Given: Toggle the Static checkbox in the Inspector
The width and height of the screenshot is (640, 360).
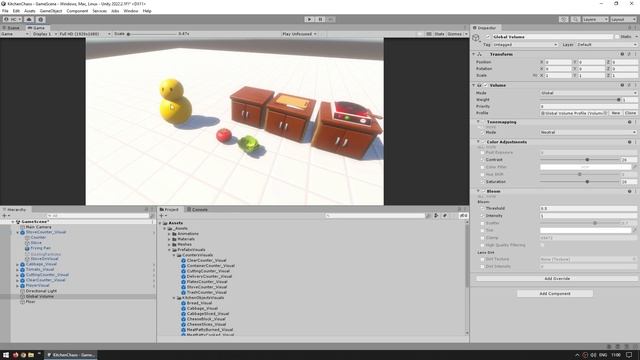Looking at the screenshot, I should pos(617,37).
